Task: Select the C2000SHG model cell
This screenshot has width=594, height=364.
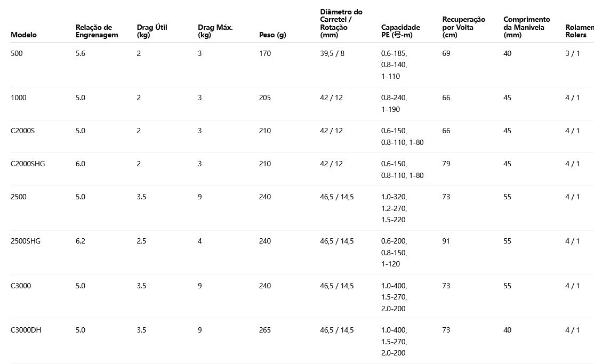Action: coord(28,164)
